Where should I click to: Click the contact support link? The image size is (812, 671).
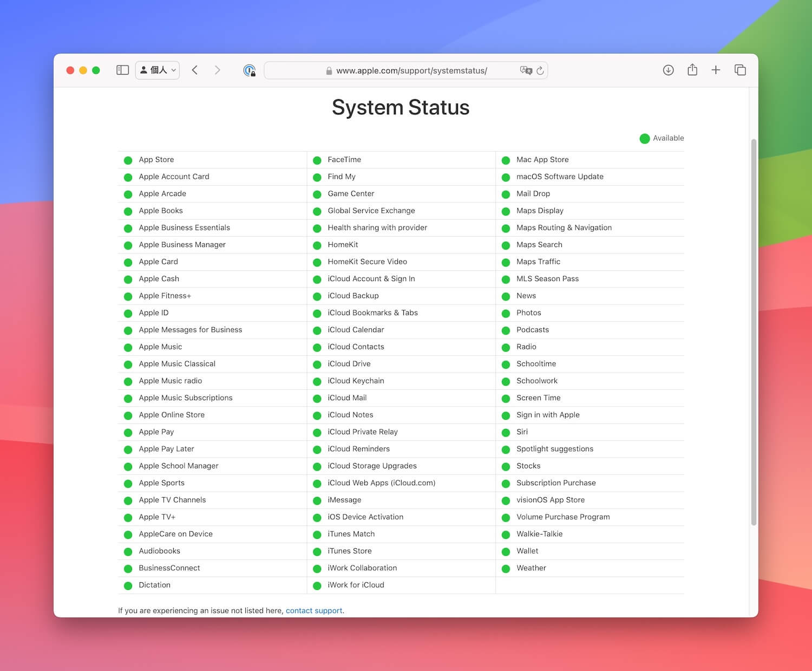(x=314, y=610)
